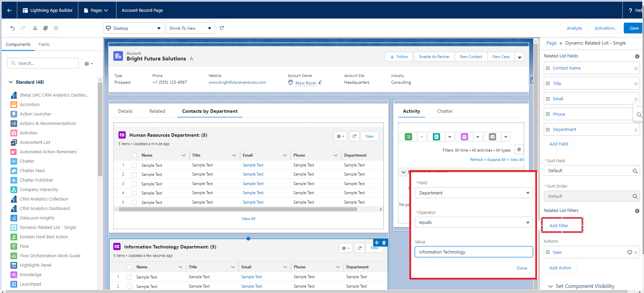Click the Value field with Information Technology

(x=474, y=252)
